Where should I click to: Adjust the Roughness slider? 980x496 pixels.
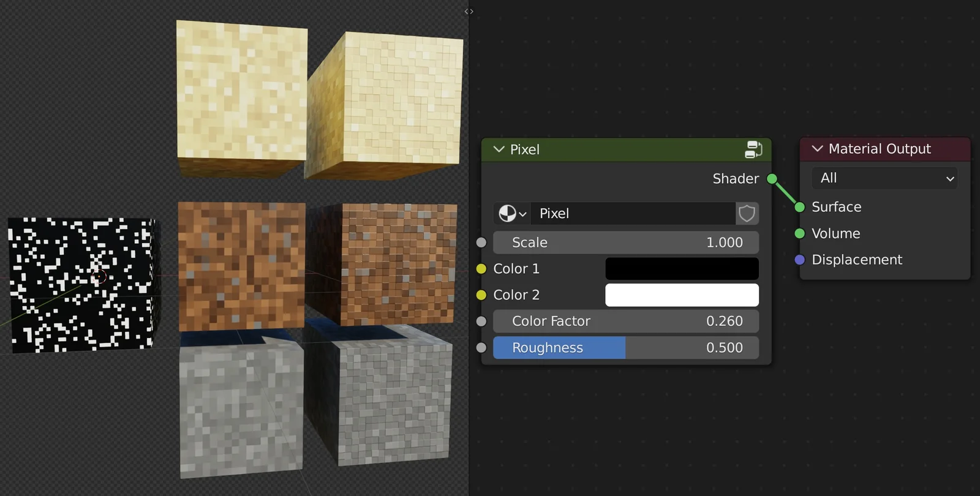626,348
